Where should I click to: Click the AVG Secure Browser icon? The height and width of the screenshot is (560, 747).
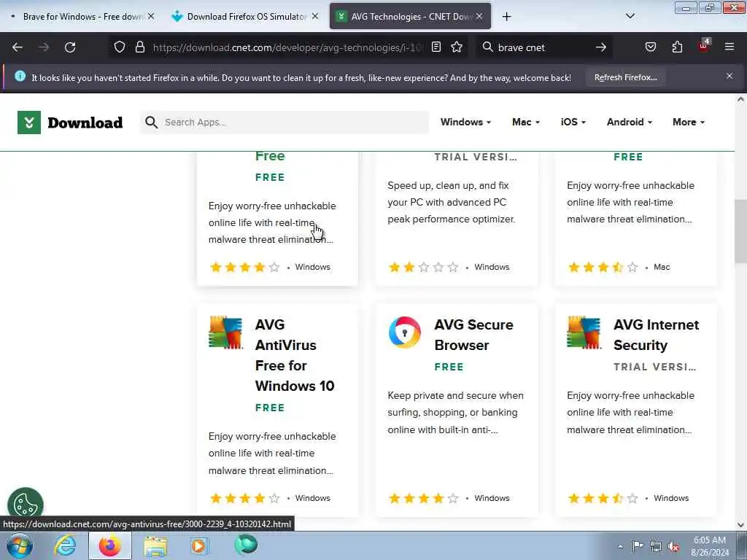(404, 332)
